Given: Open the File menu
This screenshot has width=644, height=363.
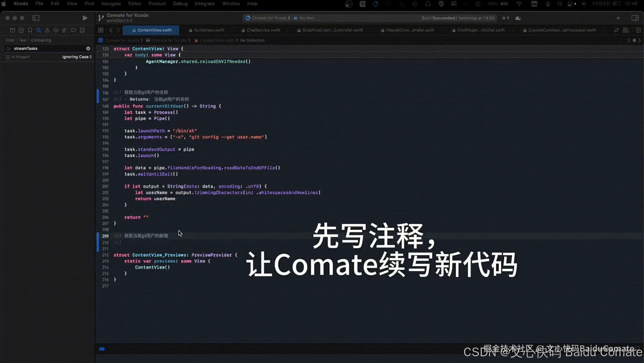Looking at the screenshot, I should 39,4.
